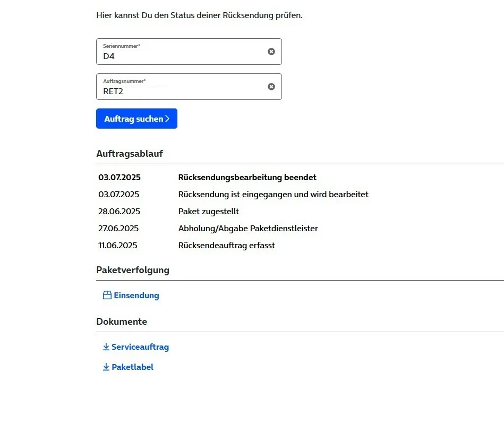Screen dimensions: 504x438
Task: Select the 'Rücksendungsbearbeitung beendet' status entry
Action: pyautogui.click(x=247, y=178)
